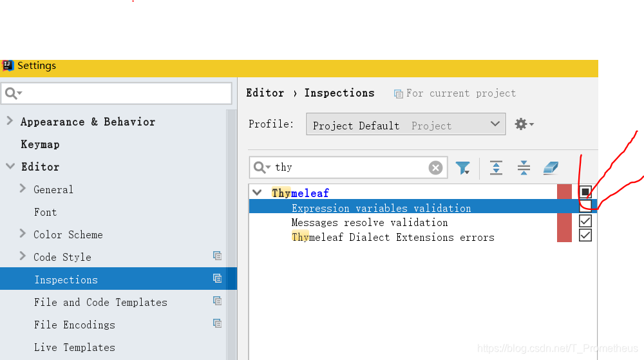Select Font settings page
This screenshot has height=360, width=644.
click(x=46, y=213)
